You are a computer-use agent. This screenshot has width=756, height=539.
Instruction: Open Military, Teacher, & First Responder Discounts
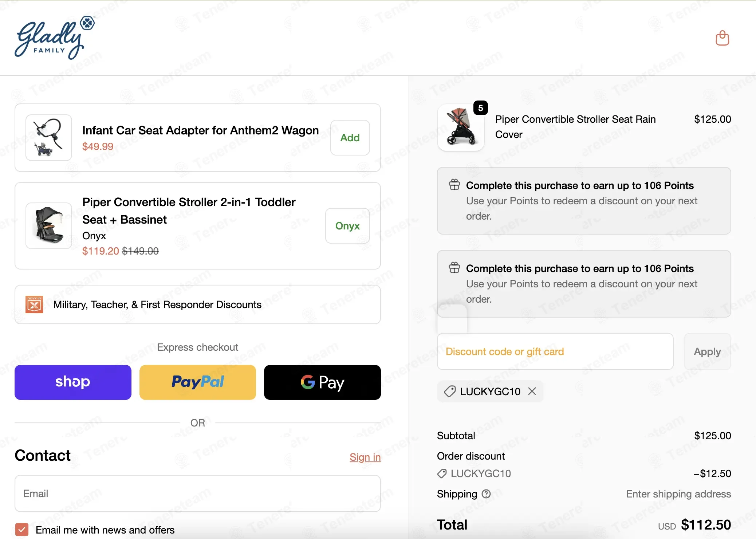[x=198, y=304]
